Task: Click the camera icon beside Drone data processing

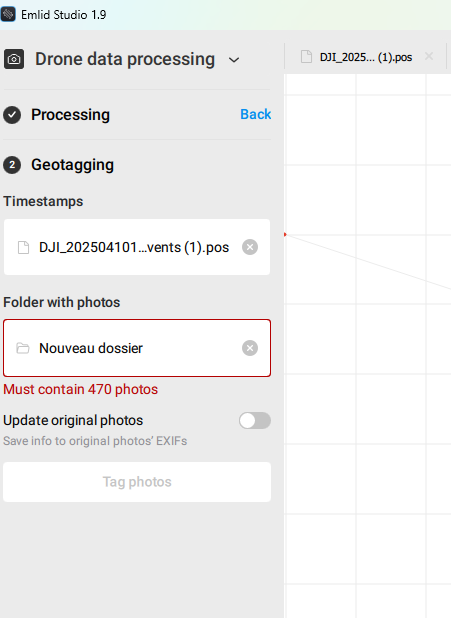Action: (14, 59)
